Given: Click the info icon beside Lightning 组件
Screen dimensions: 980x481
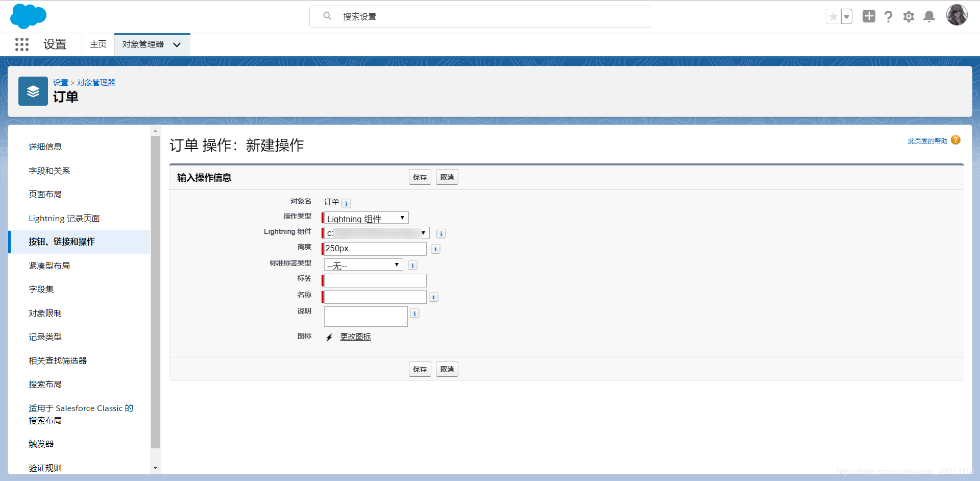Looking at the screenshot, I should point(441,233).
